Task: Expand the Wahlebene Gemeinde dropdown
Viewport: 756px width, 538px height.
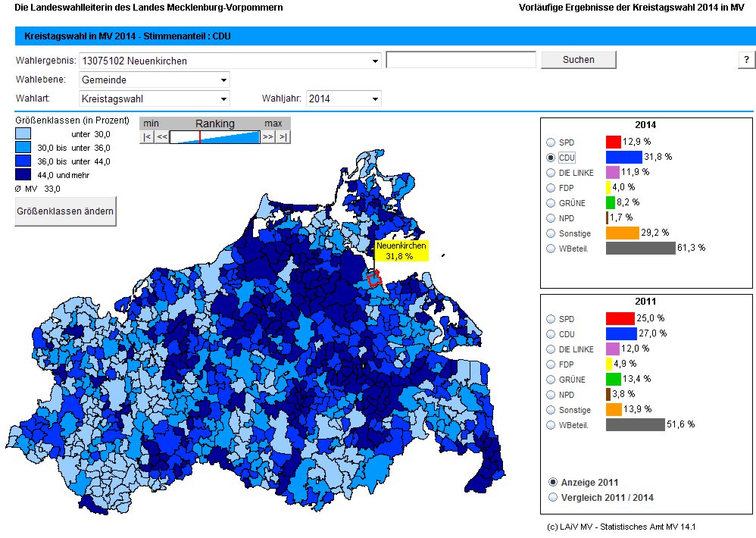Action: pyautogui.click(x=223, y=80)
